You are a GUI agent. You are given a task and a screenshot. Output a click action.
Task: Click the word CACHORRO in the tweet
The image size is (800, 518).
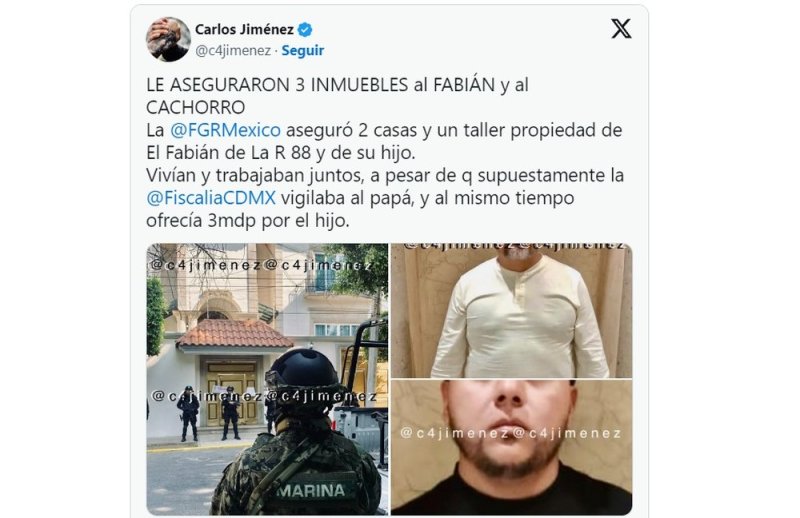(x=195, y=107)
